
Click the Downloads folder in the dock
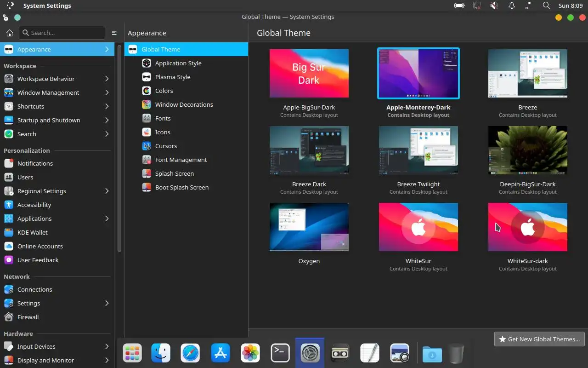coord(432,354)
